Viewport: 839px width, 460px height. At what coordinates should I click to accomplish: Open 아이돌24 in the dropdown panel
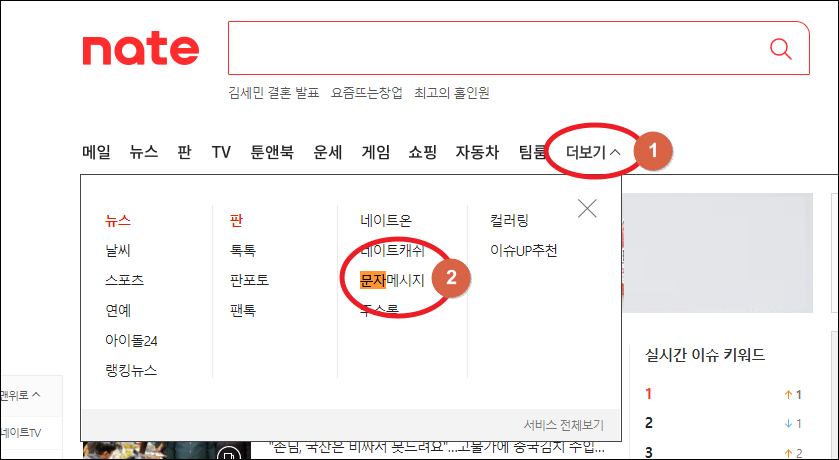click(131, 340)
